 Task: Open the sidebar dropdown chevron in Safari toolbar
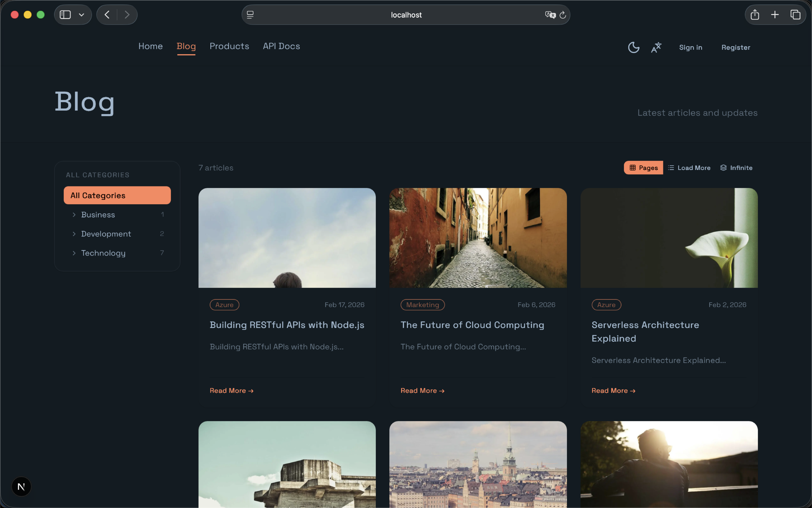81,15
